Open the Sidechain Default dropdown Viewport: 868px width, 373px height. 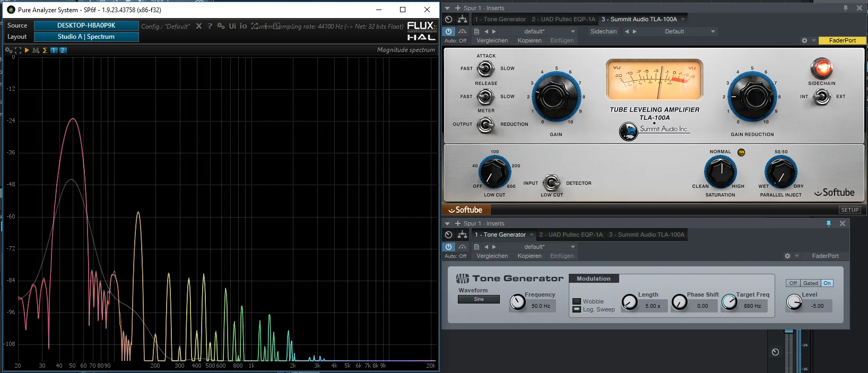coord(678,31)
